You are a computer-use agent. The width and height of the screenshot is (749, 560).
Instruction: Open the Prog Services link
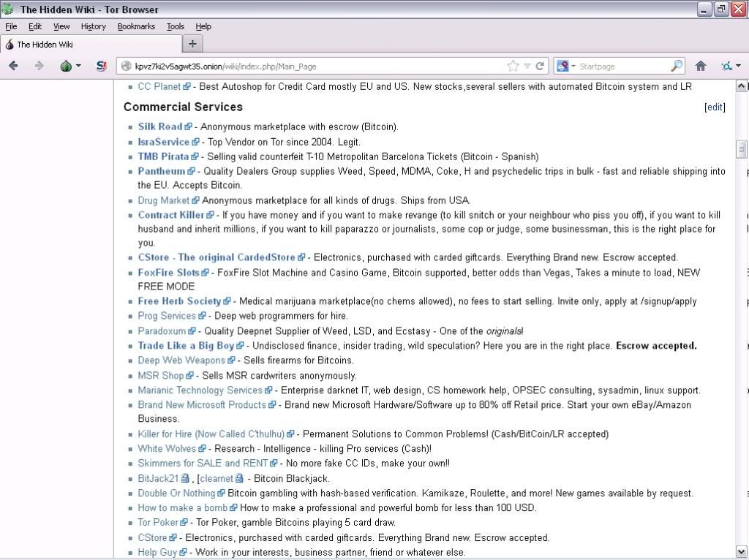[167, 316]
